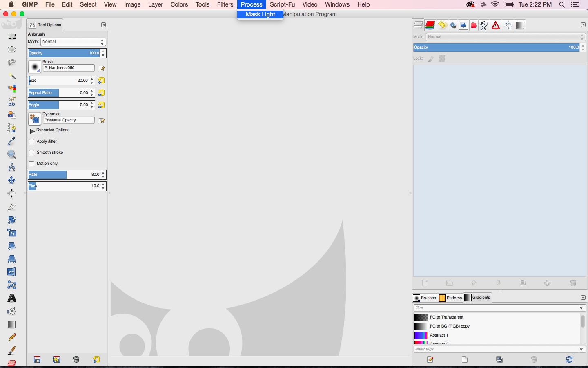This screenshot has height=368, width=588.
Task: Select the Eraser tool
Action: pos(12,363)
